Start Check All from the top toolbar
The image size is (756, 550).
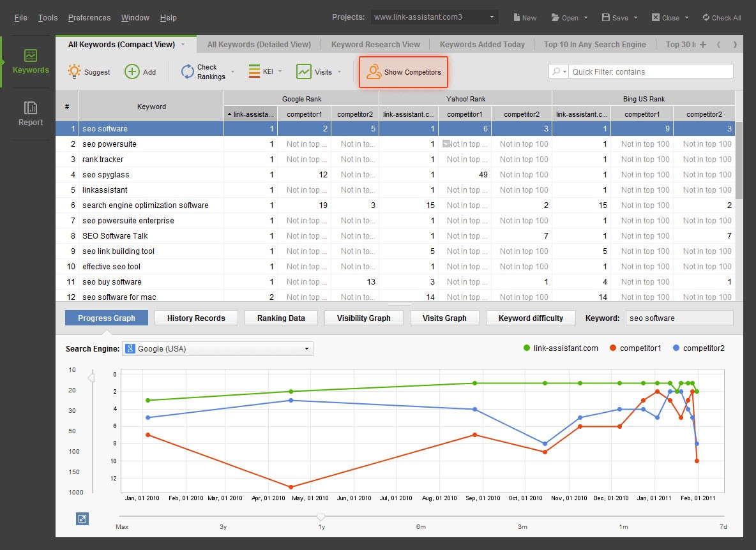[x=722, y=17]
